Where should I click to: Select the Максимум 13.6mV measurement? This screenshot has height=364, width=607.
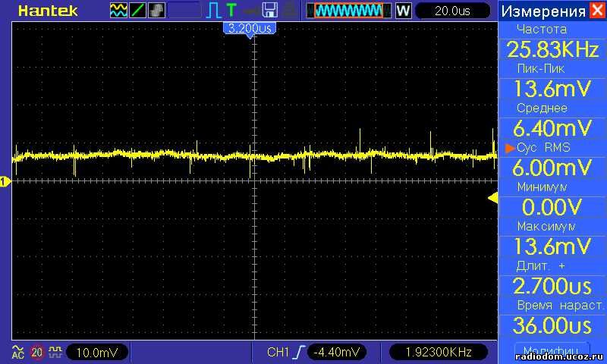(552, 239)
